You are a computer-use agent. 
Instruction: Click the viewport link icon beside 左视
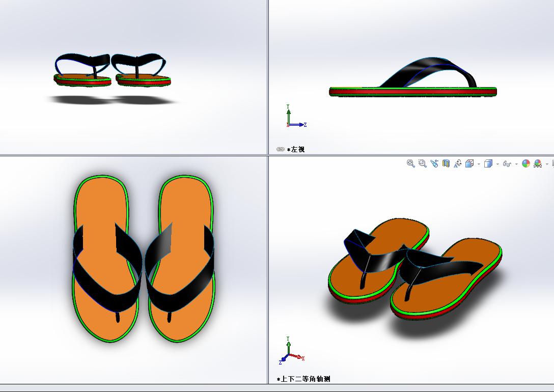tap(281, 149)
